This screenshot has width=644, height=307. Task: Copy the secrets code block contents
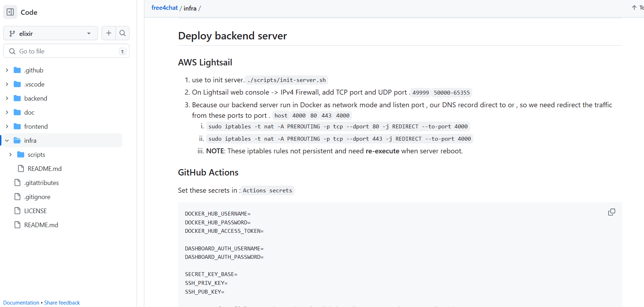click(611, 212)
